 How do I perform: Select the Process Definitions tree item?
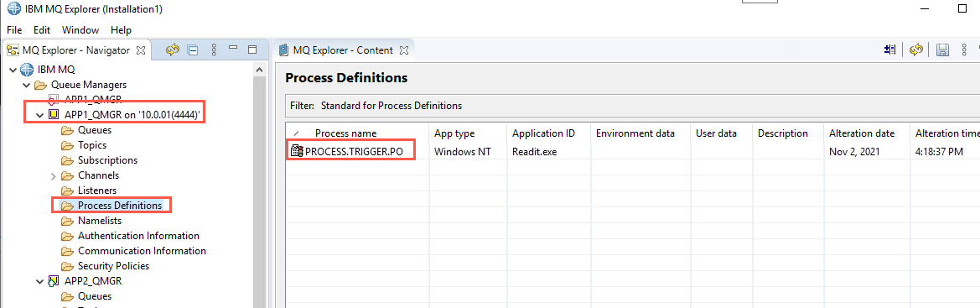[120, 206]
